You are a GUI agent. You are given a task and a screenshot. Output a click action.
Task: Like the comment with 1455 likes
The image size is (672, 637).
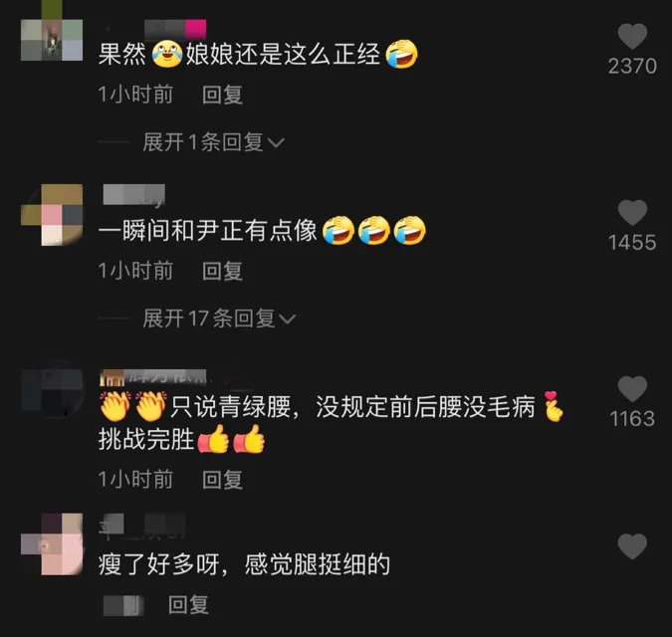(x=632, y=212)
